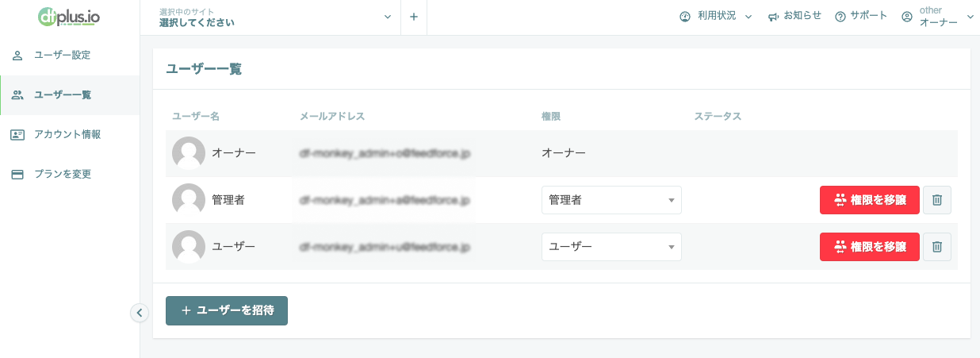Open the other オーナー account menu
The height and width of the screenshot is (358, 980).
pyautogui.click(x=939, y=17)
